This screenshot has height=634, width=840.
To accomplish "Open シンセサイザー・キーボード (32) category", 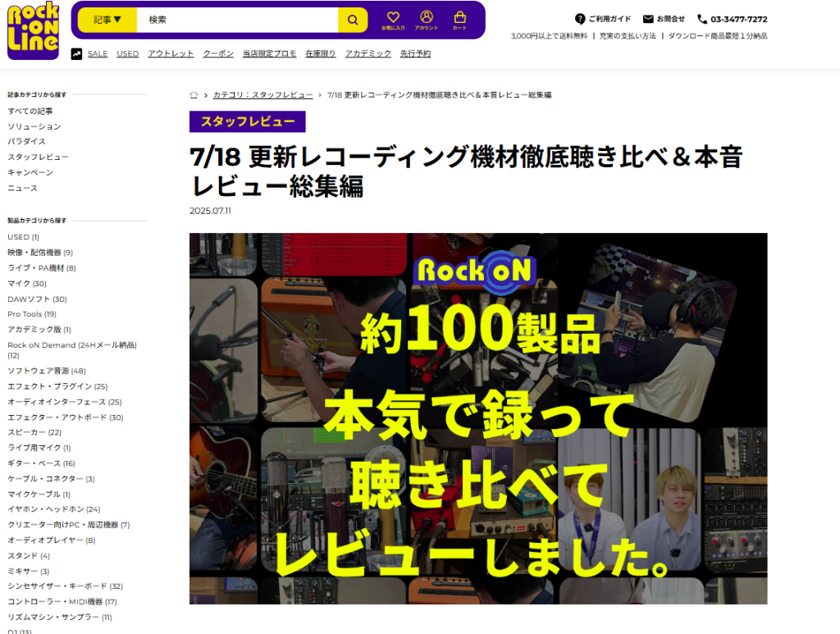I will click(x=66, y=586).
